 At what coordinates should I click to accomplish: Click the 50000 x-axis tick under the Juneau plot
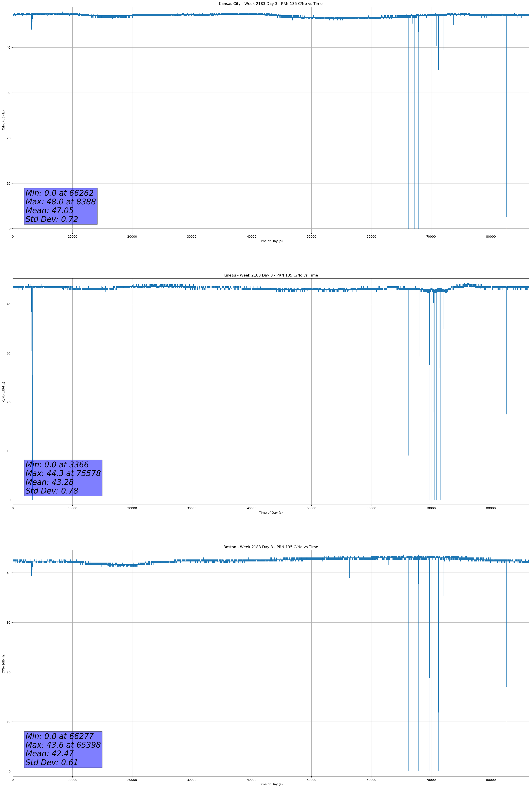311,508
